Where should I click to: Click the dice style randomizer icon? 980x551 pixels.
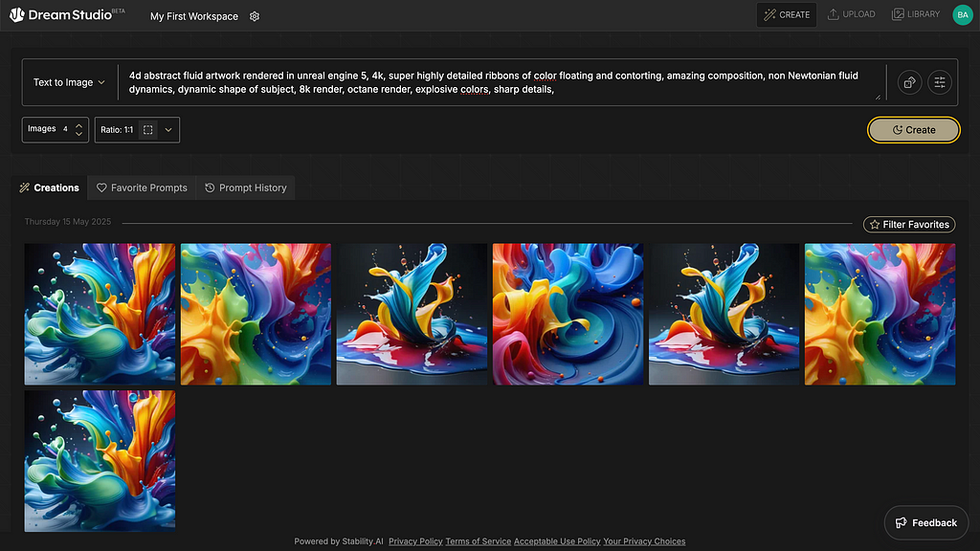pos(909,82)
